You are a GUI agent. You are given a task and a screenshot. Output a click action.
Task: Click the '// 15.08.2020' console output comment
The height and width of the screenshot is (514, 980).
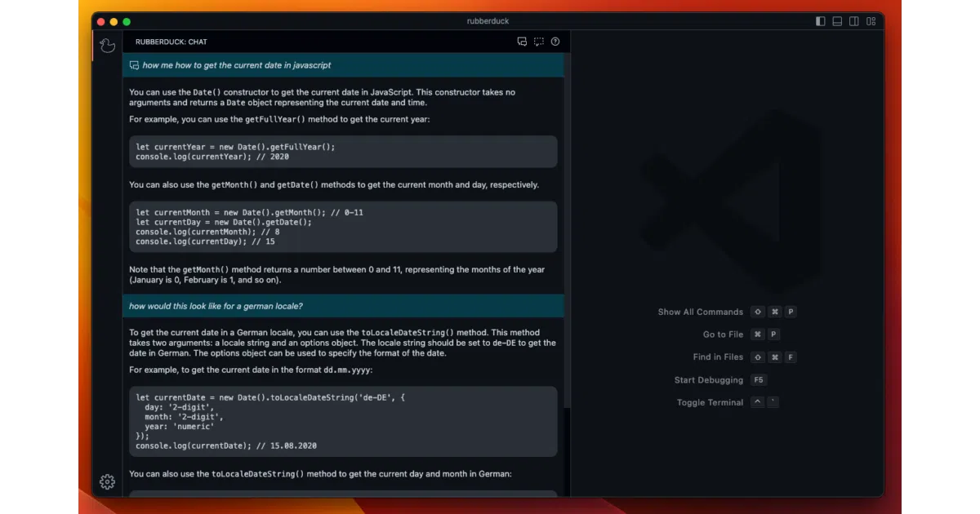(x=287, y=446)
